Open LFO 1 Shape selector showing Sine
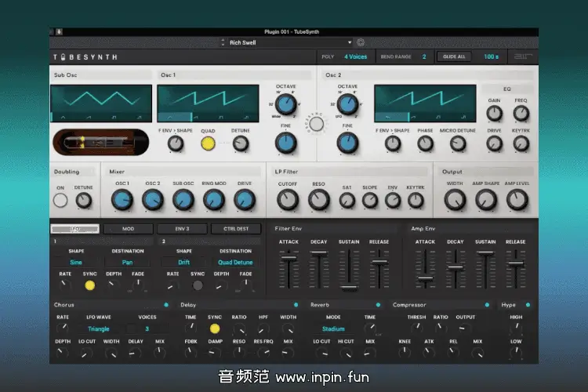Screen dimensions: 588x392 coord(76,263)
